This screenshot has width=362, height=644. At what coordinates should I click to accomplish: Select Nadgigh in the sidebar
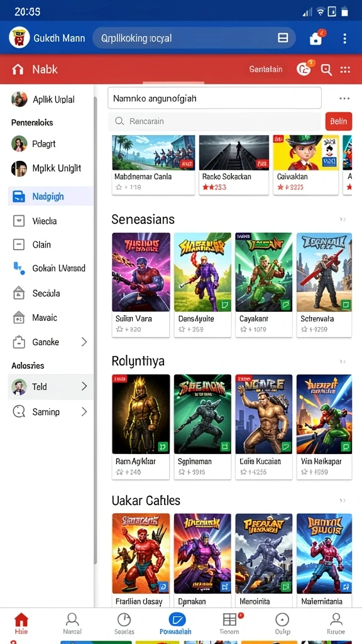click(50, 196)
